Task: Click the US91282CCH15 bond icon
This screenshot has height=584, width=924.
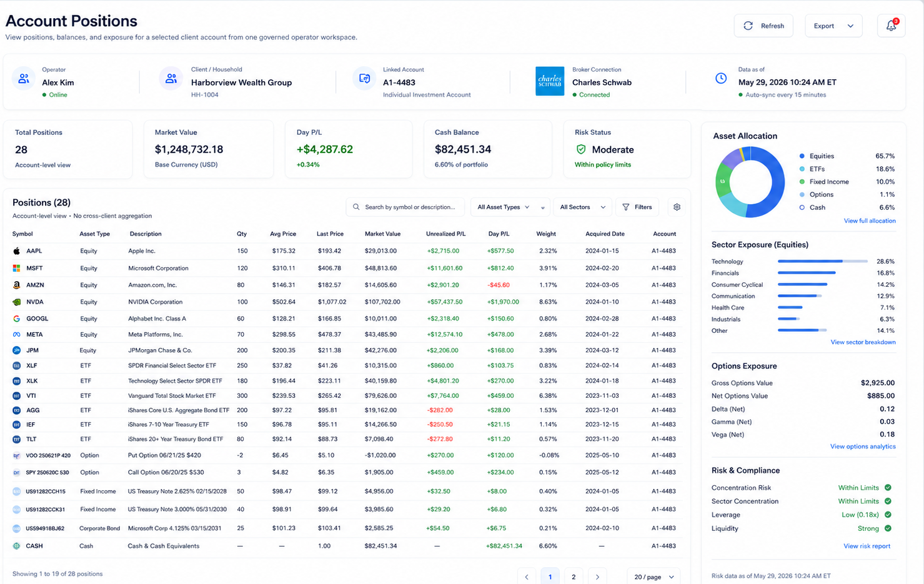Action: click(x=17, y=492)
